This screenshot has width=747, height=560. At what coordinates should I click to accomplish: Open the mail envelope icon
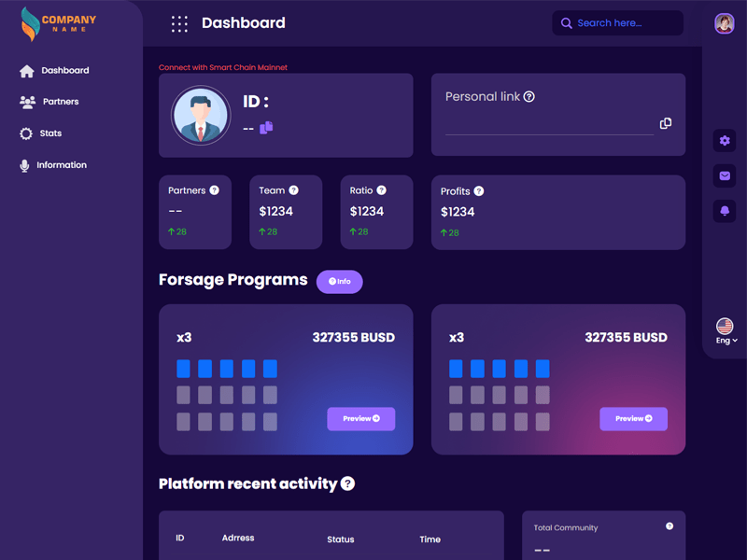(x=725, y=175)
